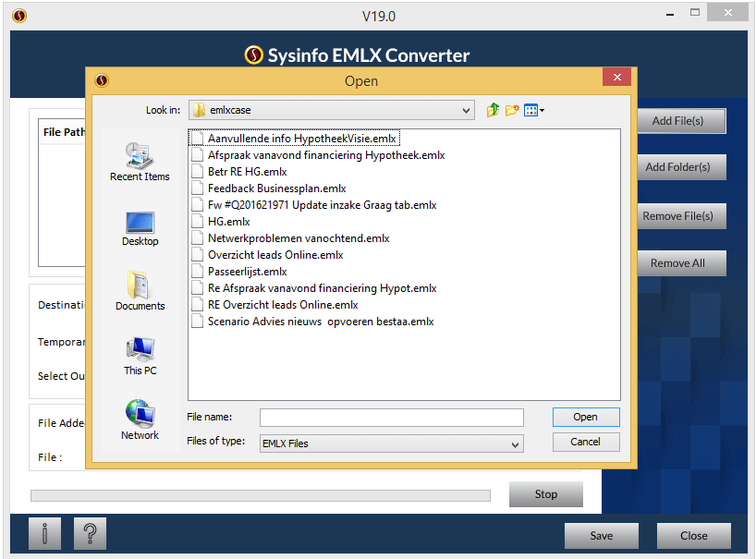The height and width of the screenshot is (559, 756).
Task: Click the Cancel button
Action: tap(586, 442)
